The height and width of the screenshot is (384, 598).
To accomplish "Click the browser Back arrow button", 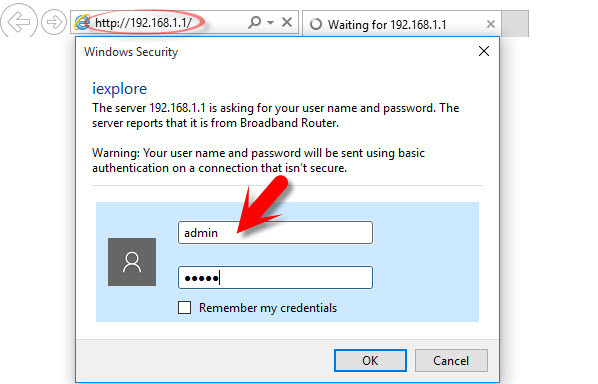I will 19,21.
